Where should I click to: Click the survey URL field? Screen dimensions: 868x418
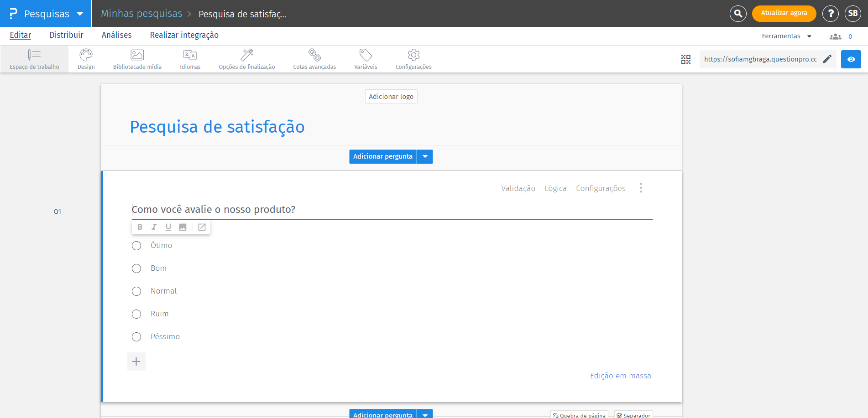pyautogui.click(x=760, y=59)
